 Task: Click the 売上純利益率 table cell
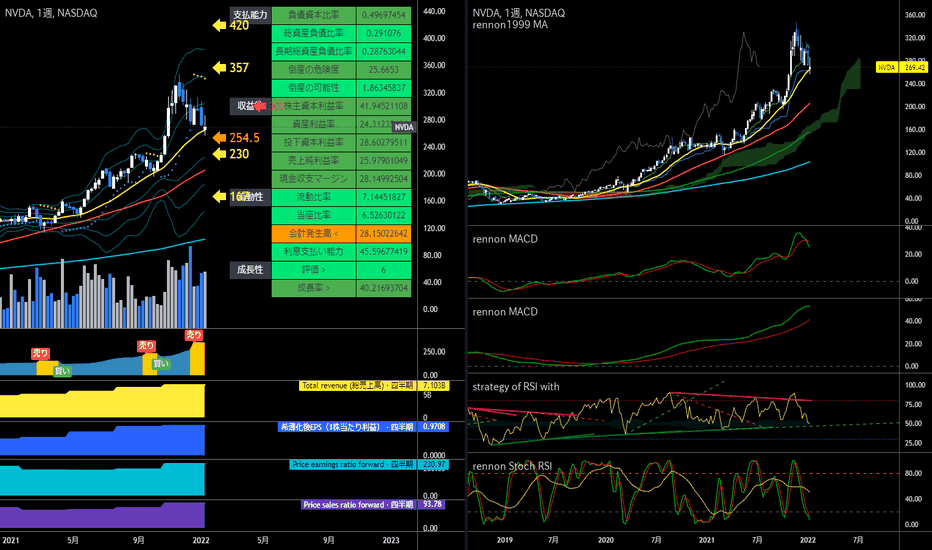[314, 160]
